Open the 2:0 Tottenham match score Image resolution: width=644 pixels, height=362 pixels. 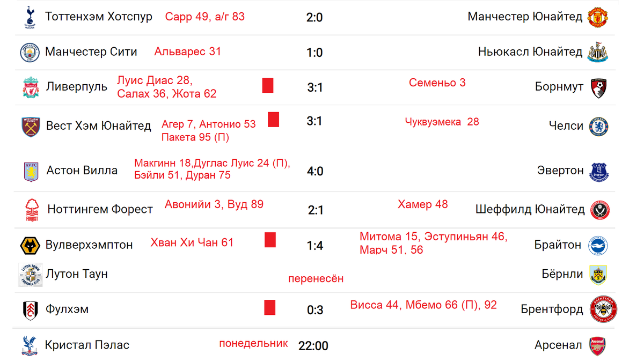314,18
